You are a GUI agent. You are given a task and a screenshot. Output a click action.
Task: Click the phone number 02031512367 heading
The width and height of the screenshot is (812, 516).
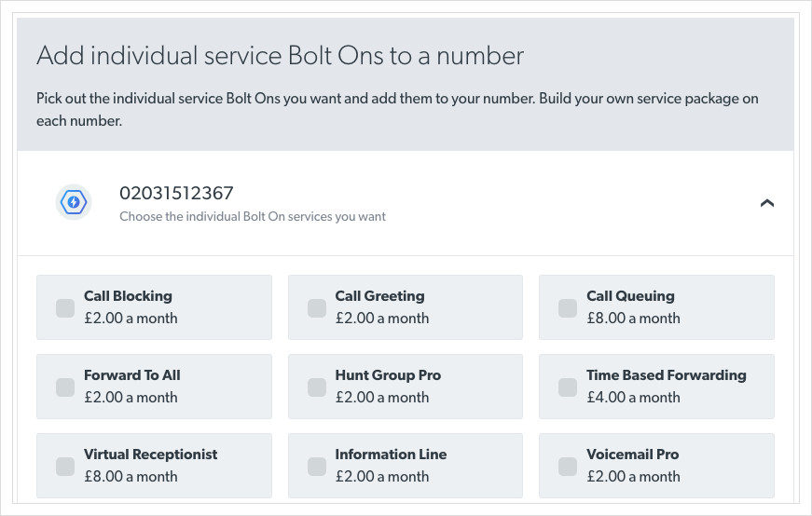pyautogui.click(x=176, y=194)
